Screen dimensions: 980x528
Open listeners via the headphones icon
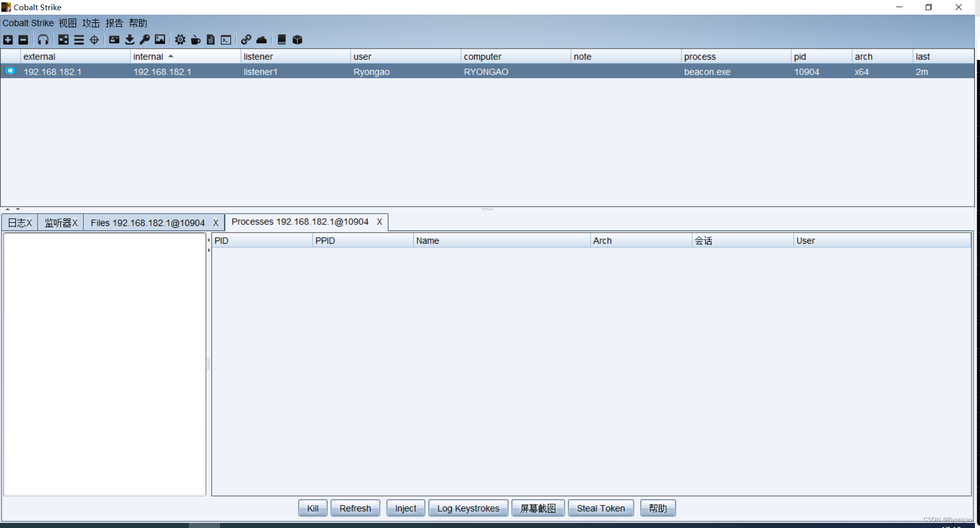pyautogui.click(x=43, y=40)
